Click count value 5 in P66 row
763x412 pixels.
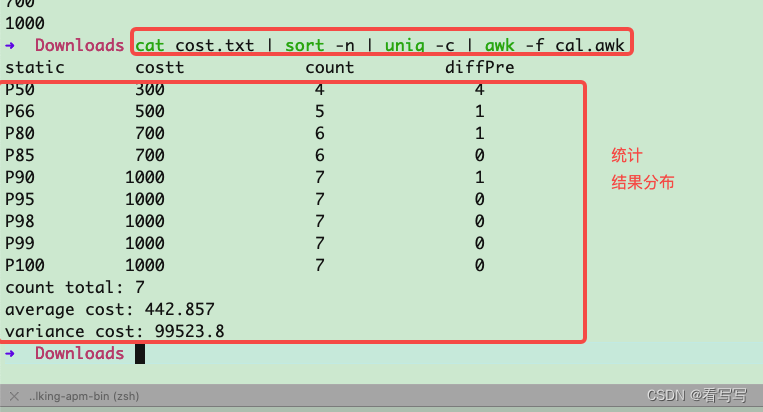click(x=319, y=111)
